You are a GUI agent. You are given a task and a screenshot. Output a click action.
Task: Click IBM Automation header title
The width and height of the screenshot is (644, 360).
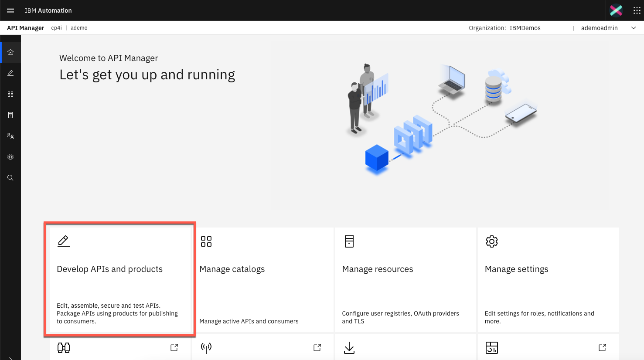pos(48,10)
